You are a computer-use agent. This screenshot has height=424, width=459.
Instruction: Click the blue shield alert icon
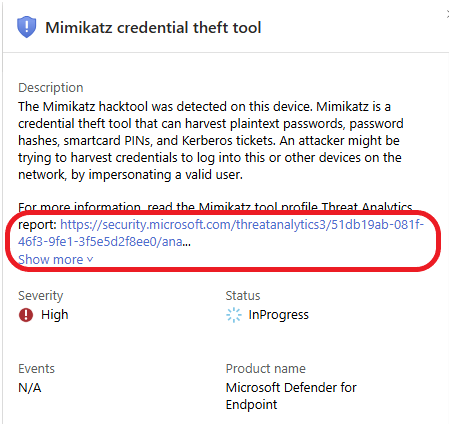(26, 27)
